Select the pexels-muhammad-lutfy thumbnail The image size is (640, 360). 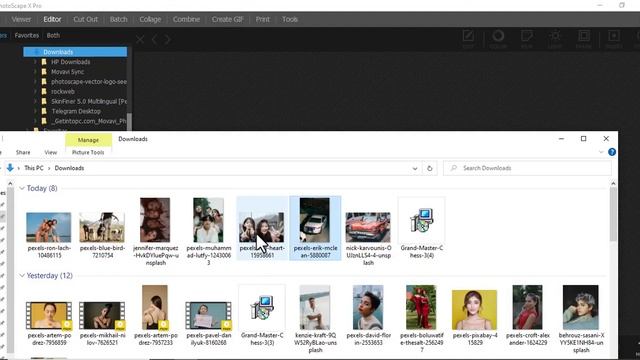point(209,220)
